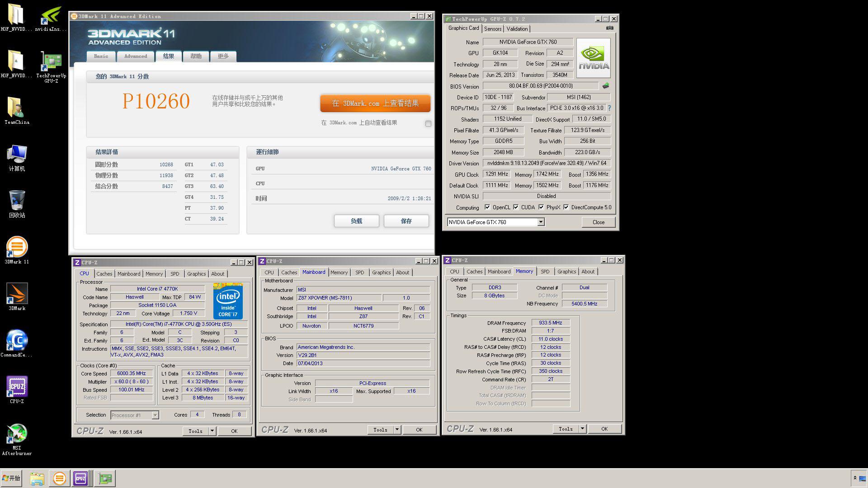Image resolution: width=868 pixels, height=488 pixels.
Task: Click the CAS# Latency value 11.0 clocks
Action: tap(551, 339)
